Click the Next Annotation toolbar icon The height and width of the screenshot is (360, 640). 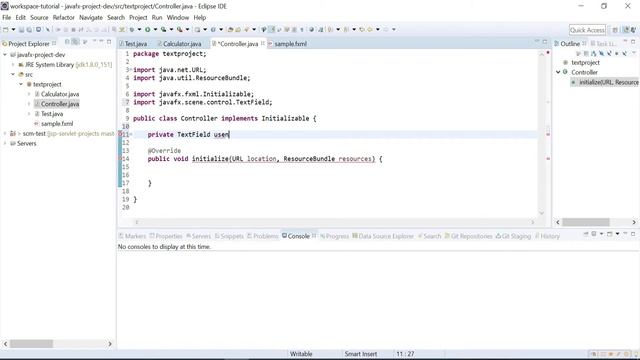(330, 29)
